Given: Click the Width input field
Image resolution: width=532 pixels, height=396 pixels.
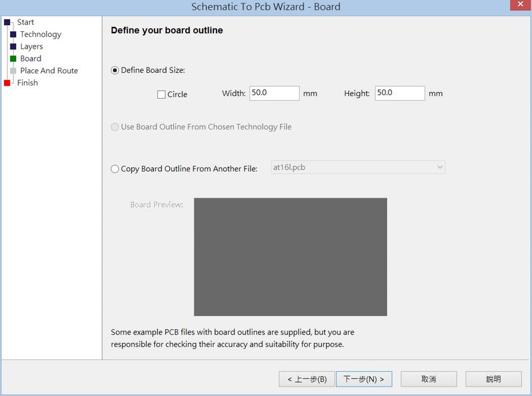Looking at the screenshot, I should [274, 93].
